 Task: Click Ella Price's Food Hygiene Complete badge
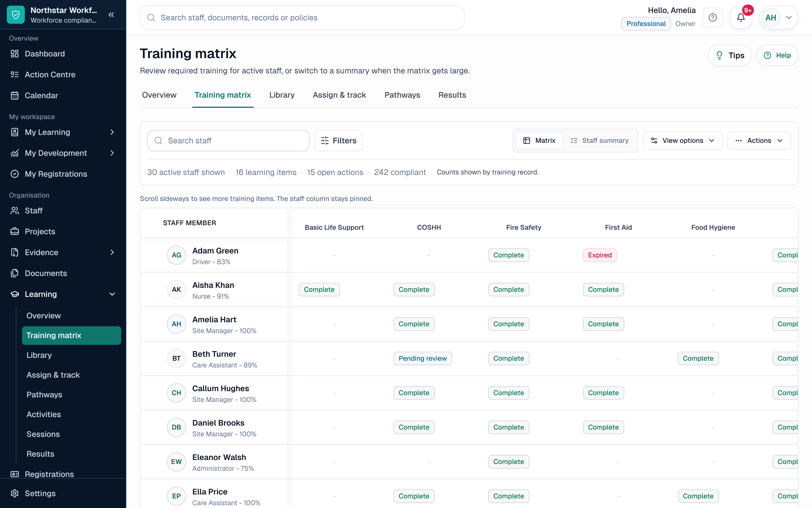pyautogui.click(x=698, y=496)
